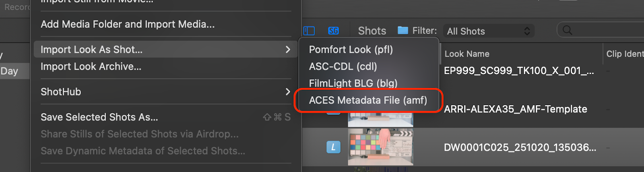Viewport: 644px width, 172px height.
Task: Click Save Selected Shots As
Action: (99, 117)
